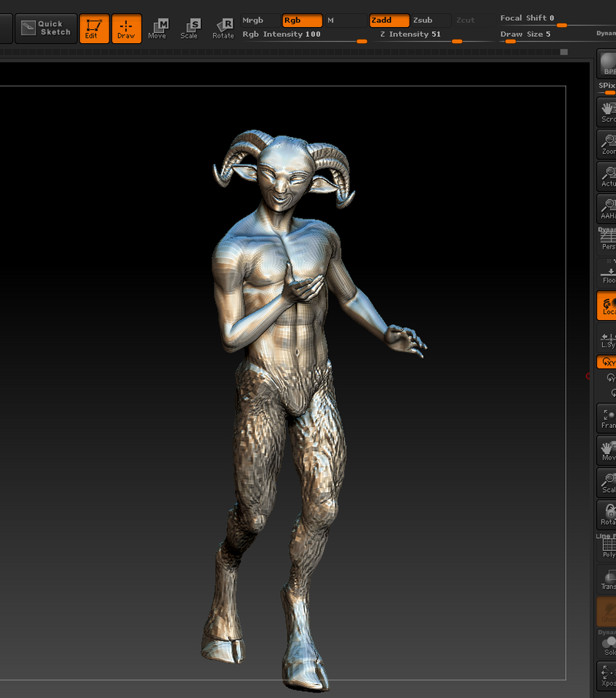Select the Rotate mode button in the top toolbar
The height and width of the screenshot is (698, 616).
223,28
